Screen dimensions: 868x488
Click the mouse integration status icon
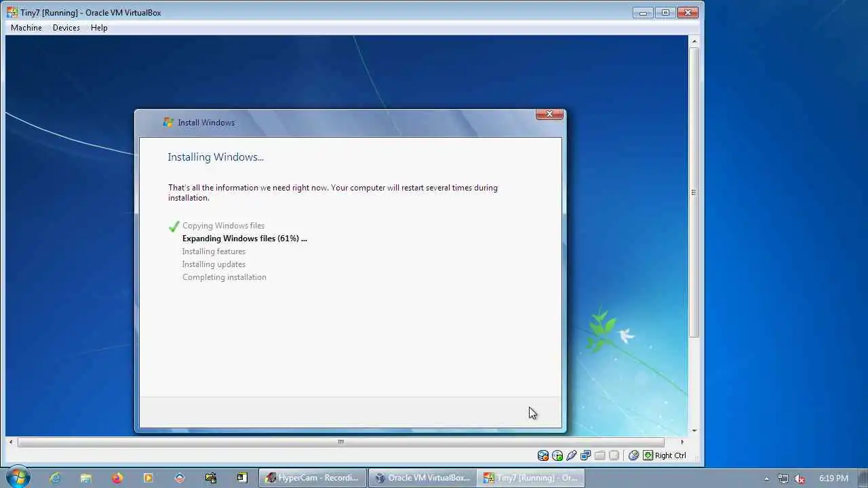[x=633, y=455]
